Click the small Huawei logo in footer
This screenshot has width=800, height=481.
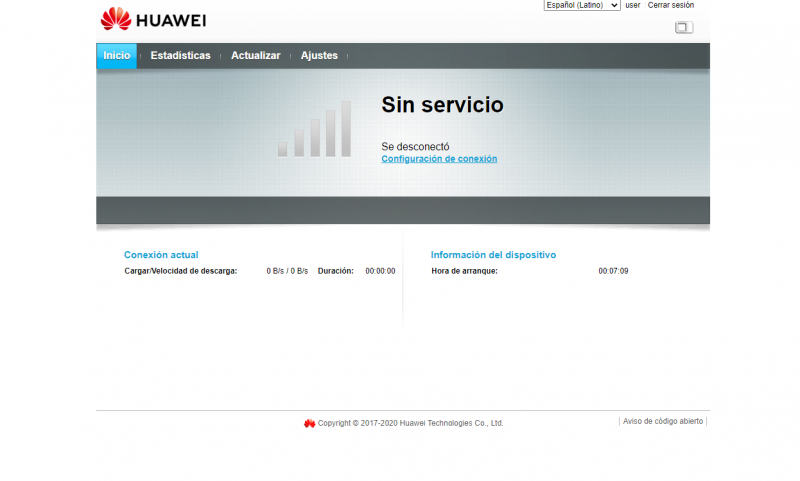310,423
